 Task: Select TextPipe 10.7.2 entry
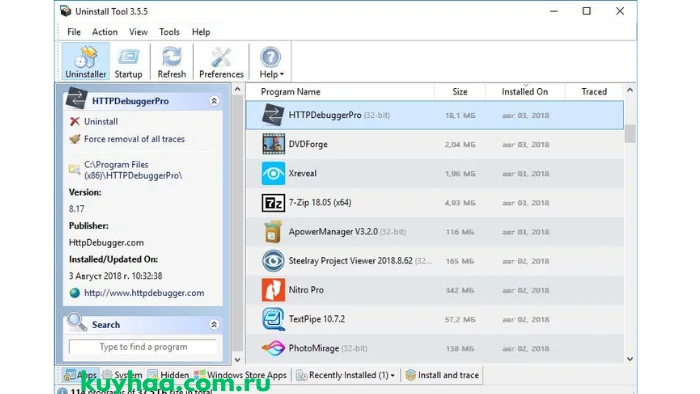[317, 319]
